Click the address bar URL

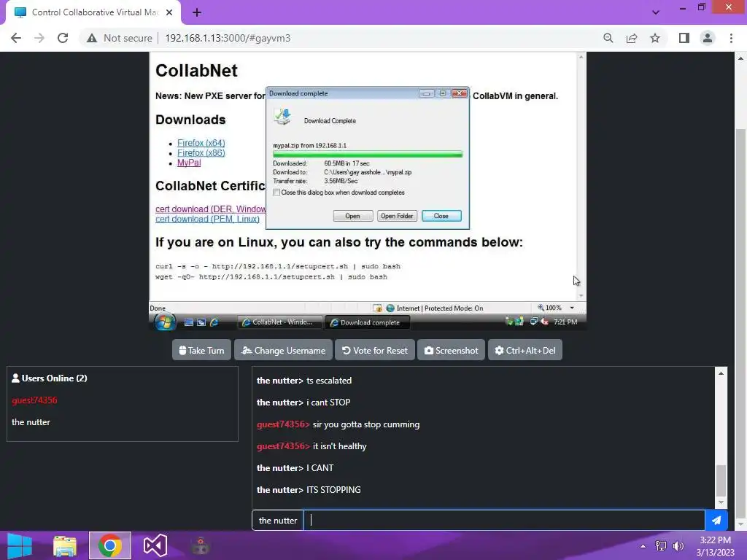click(x=228, y=38)
